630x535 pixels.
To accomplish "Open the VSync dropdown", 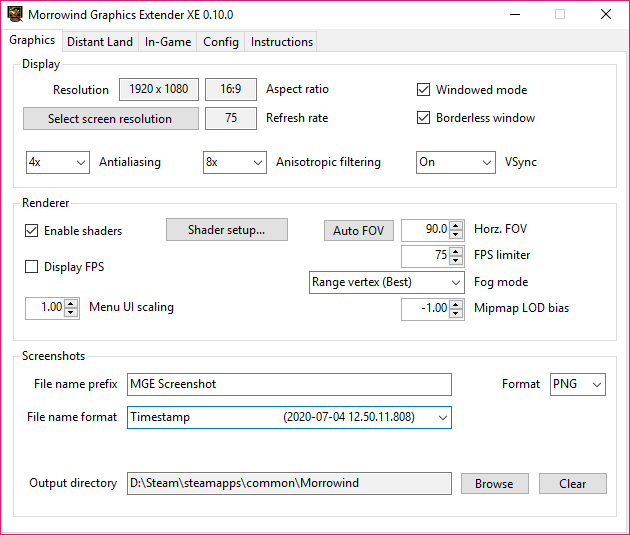I will click(456, 162).
